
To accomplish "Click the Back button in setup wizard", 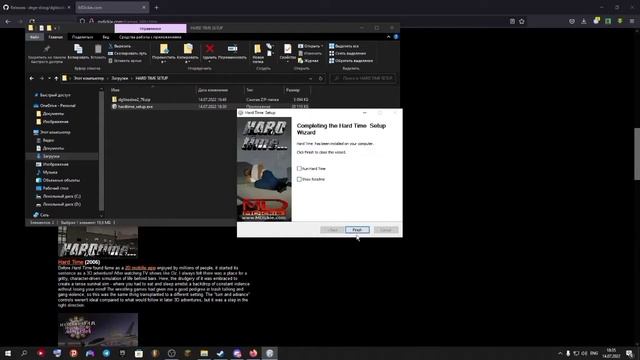I will [332, 230].
